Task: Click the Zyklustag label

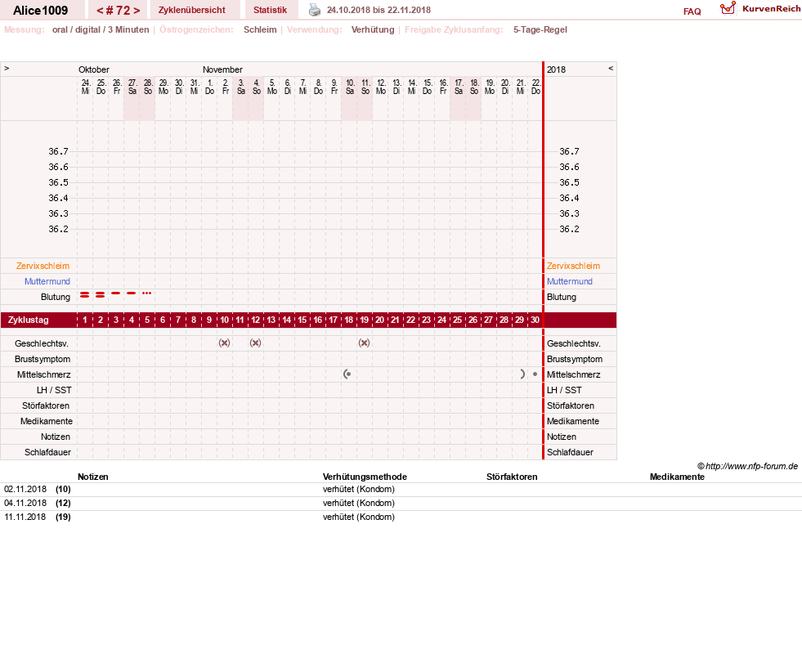Action: [x=28, y=320]
